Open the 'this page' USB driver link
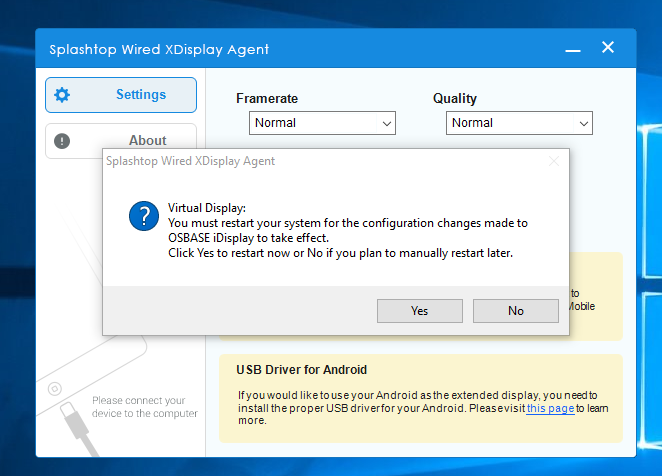662x476 pixels. [x=550, y=408]
